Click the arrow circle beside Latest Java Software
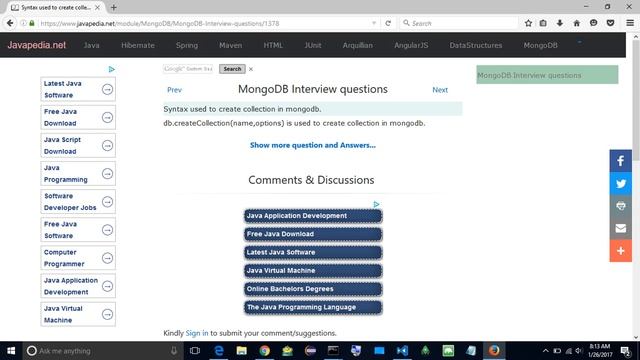 pos(107,89)
